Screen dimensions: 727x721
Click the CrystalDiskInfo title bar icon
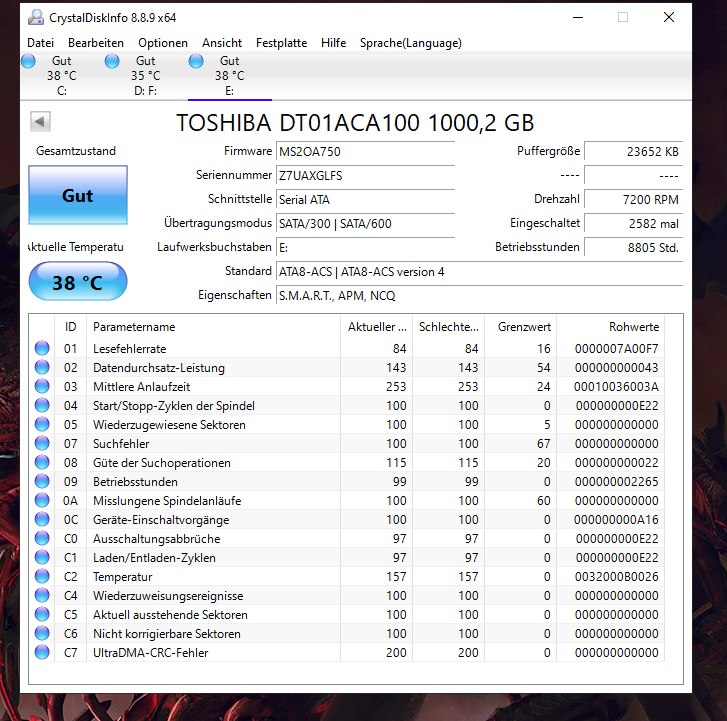36,18
